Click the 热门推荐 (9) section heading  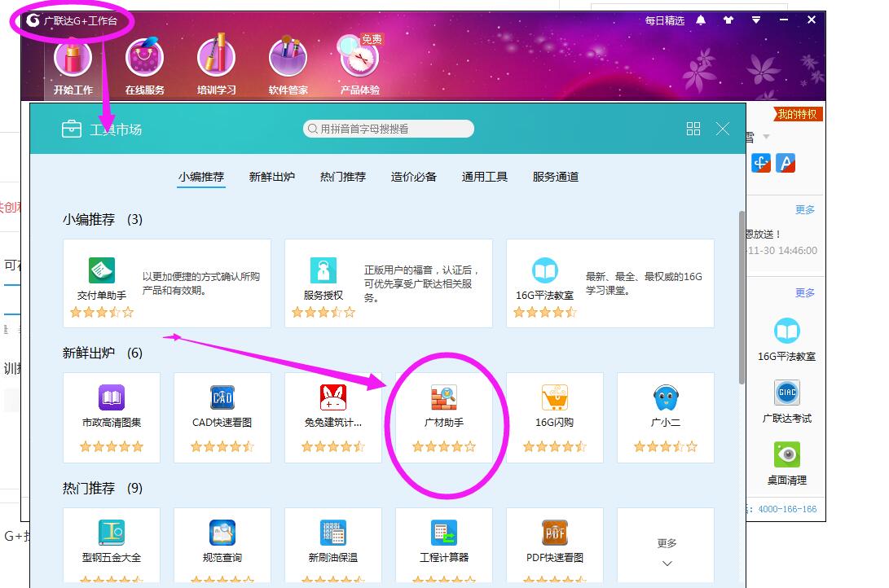[103, 488]
